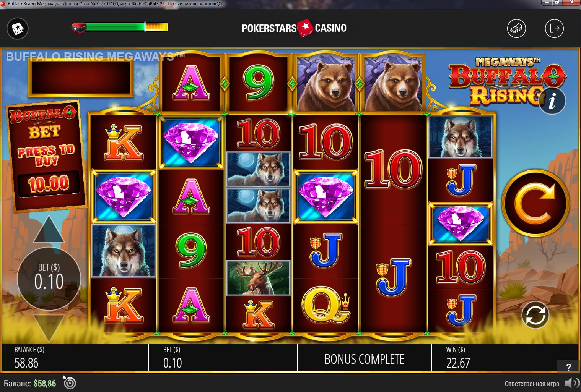
Task: Click the BET 0.10 circle display
Action: click(49, 279)
